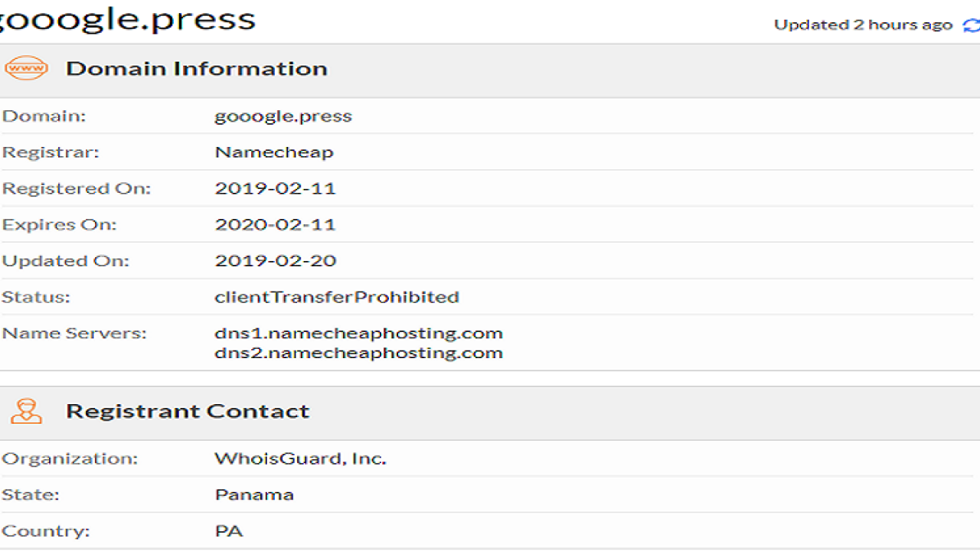Click the clientTransferProhibited status value
Viewport: 980px width, 551px height.
pyautogui.click(x=337, y=297)
